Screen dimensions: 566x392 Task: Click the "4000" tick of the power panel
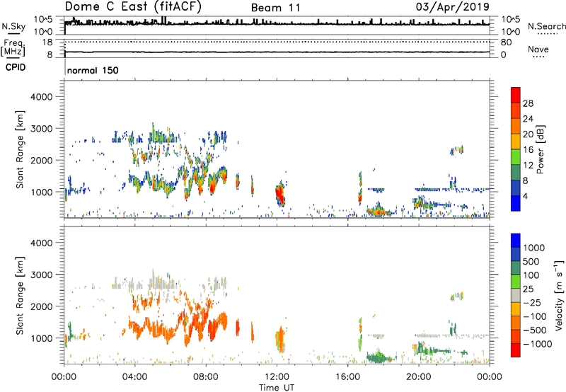(x=41, y=97)
